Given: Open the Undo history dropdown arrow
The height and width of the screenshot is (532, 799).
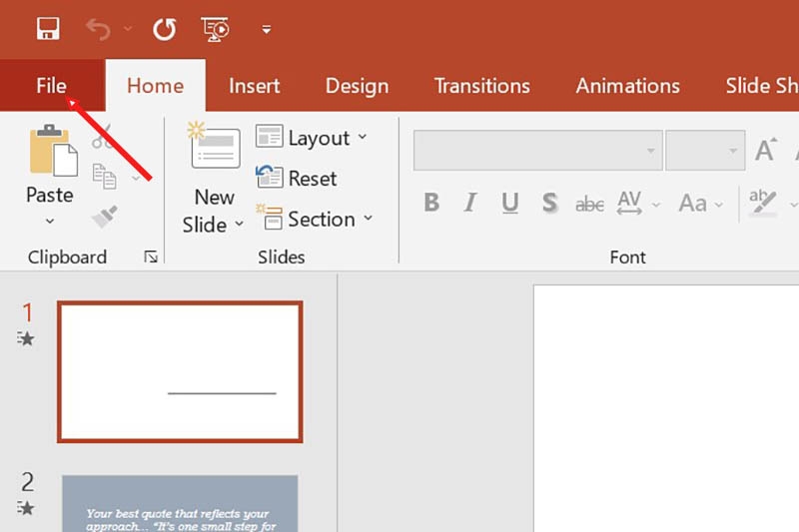Looking at the screenshot, I should coord(128,29).
